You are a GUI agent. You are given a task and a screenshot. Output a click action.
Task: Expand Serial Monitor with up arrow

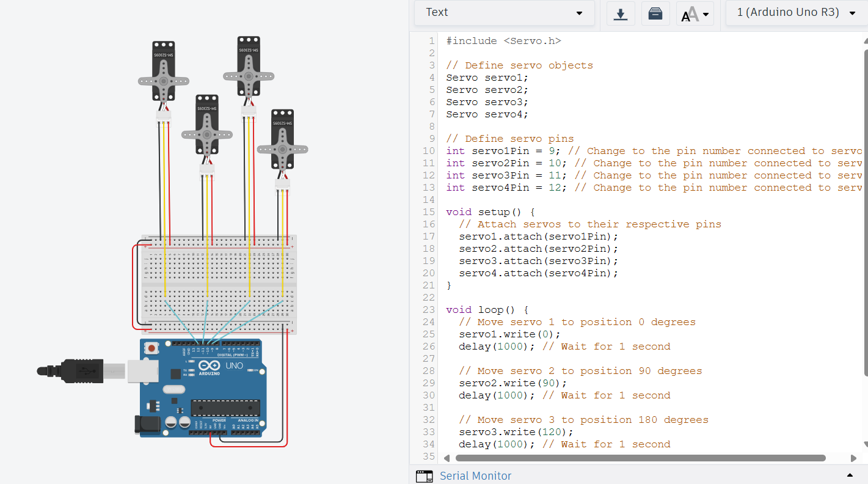[x=850, y=475]
